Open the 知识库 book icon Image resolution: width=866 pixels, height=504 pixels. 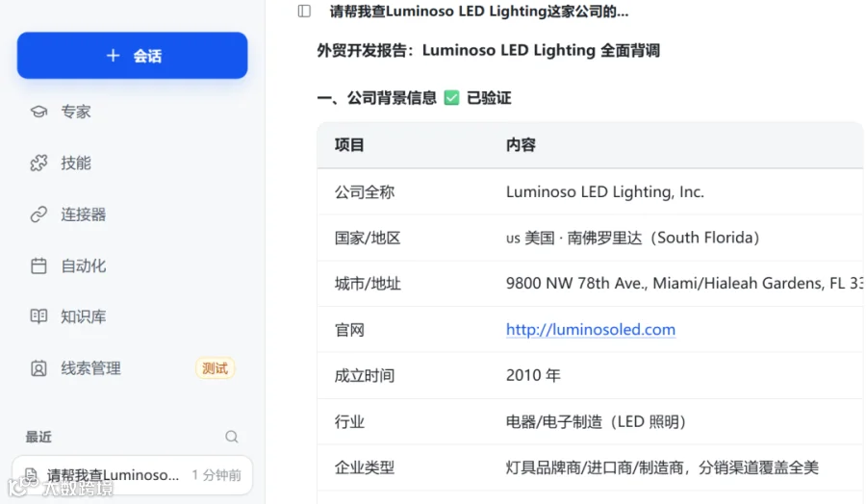pos(38,316)
